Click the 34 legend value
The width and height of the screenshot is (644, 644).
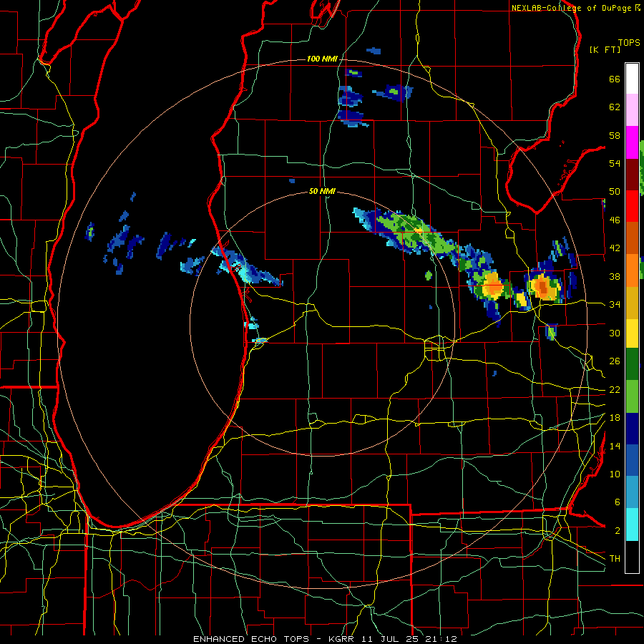point(615,305)
